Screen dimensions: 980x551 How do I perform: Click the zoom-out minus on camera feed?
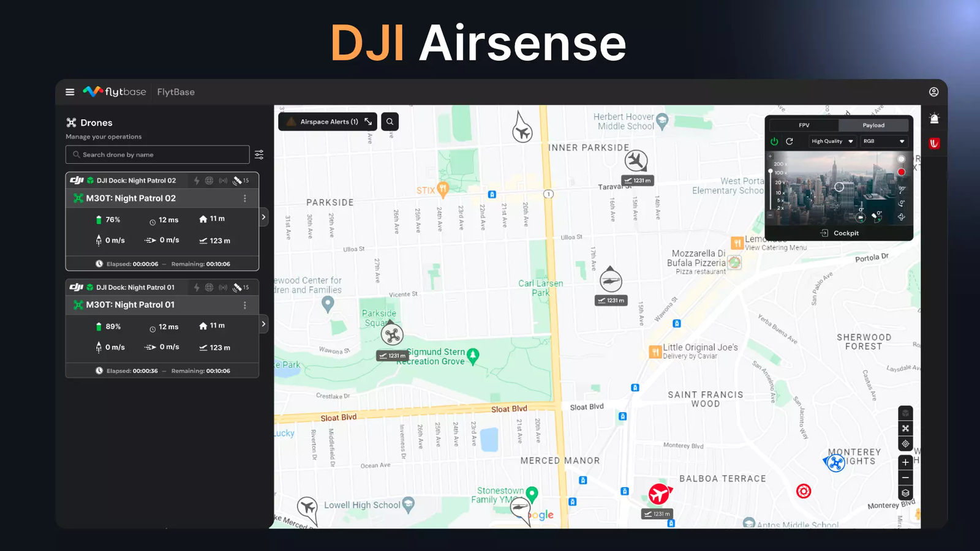[x=771, y=214]
